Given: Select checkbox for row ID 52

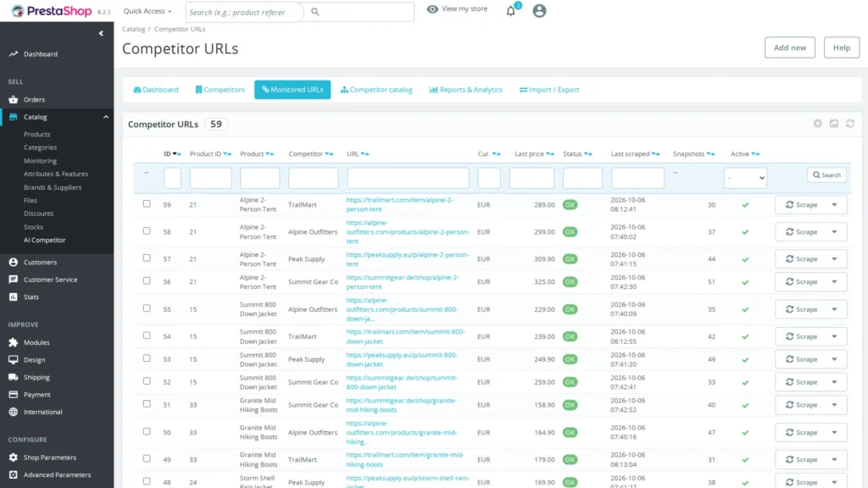Looking at the screenshot, I should [147, 380].
